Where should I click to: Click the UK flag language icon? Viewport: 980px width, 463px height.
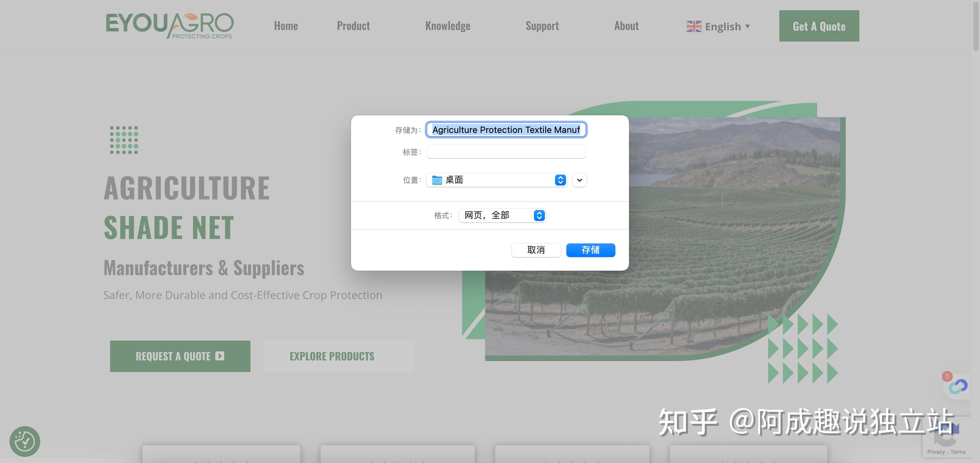click(693, 26)
